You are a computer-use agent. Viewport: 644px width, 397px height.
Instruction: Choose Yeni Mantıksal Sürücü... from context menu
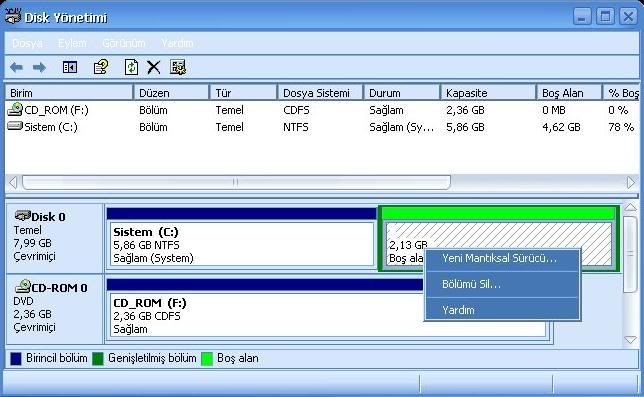pyautogui.click(x=502, y=258)
